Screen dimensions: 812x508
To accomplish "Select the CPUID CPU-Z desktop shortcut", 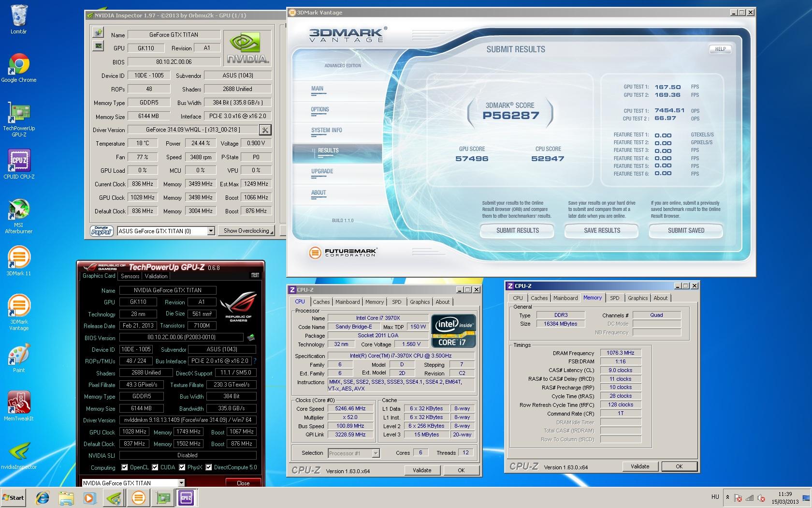I will click(19, 164).
